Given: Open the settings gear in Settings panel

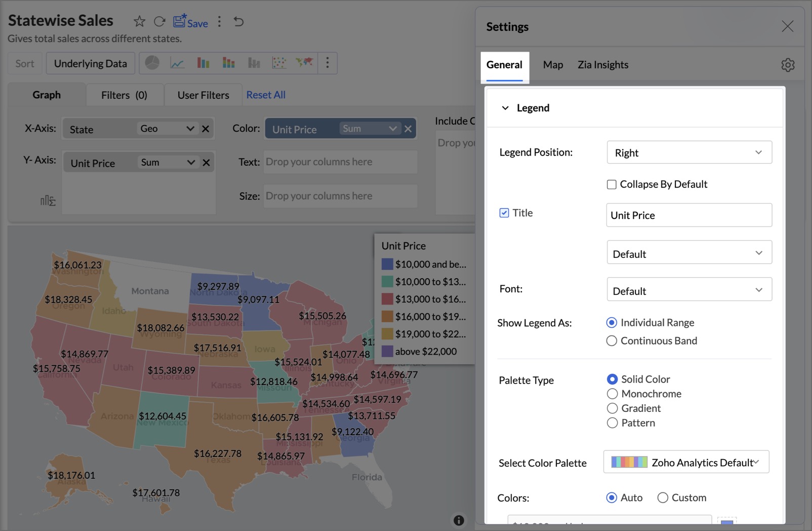Looking at the screenshot, I should click(x=788, y=65).
